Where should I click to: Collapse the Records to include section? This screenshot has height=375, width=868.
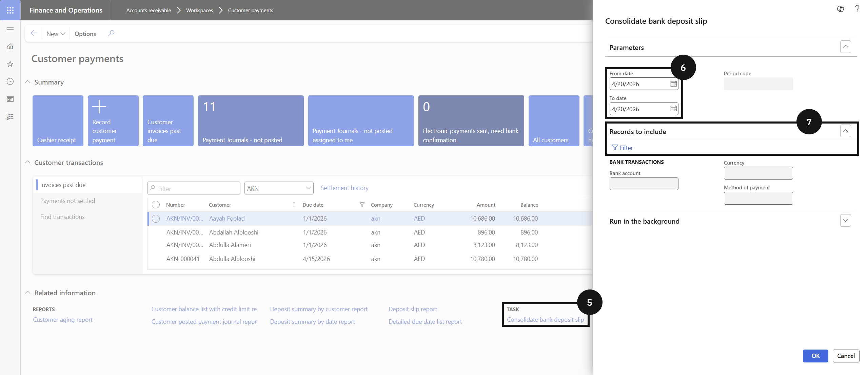click(x=845, y=131)
